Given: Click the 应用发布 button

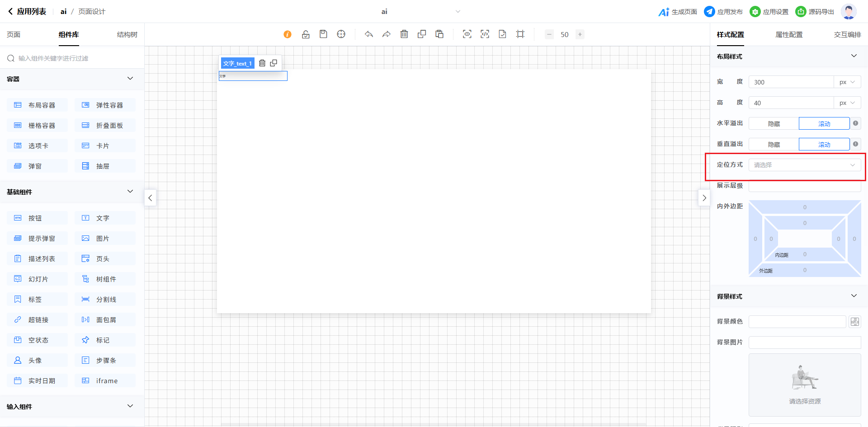Looking at the screenshot, I should point(723,12).
